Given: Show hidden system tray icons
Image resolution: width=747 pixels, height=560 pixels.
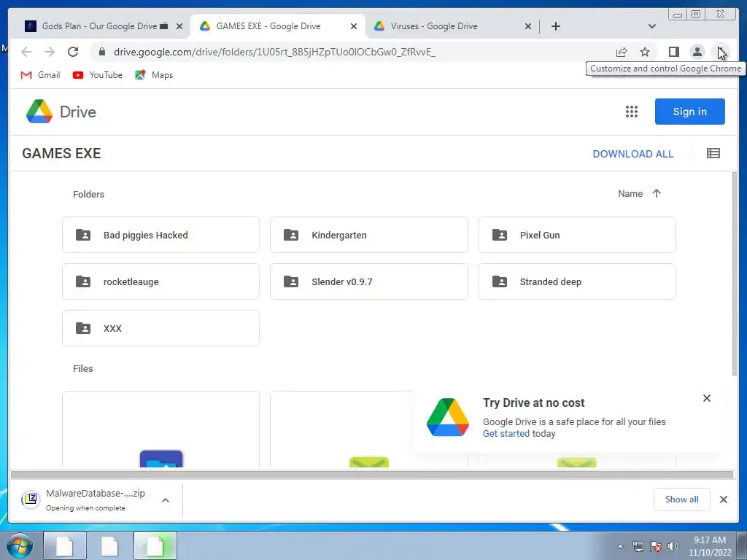Looking at the screenshot, I should click(620, 546).
